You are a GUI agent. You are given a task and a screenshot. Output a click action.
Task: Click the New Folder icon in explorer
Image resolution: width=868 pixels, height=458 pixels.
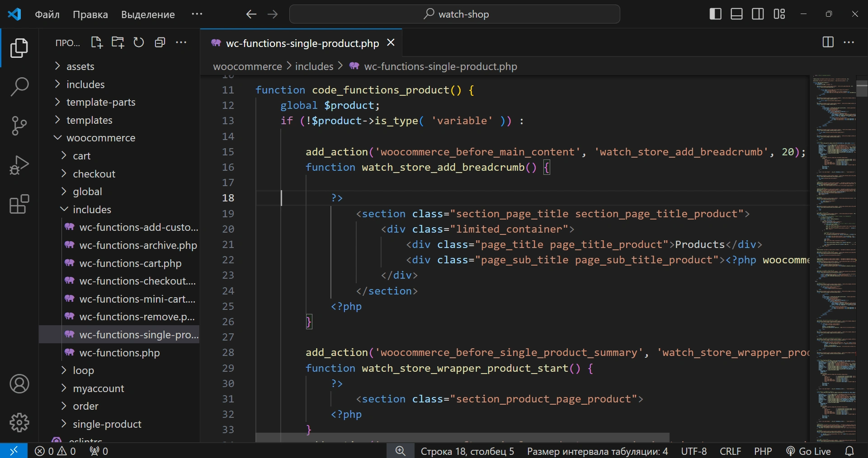tap(118, 42)
